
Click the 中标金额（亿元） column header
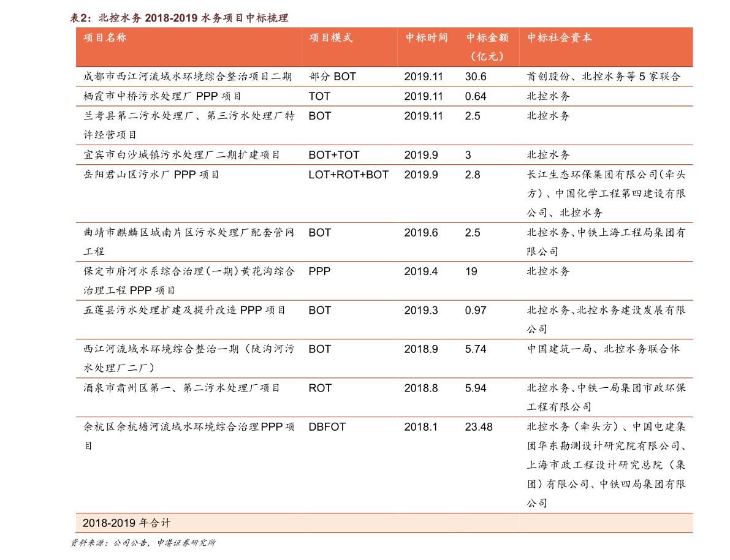(x=487, y=47)
